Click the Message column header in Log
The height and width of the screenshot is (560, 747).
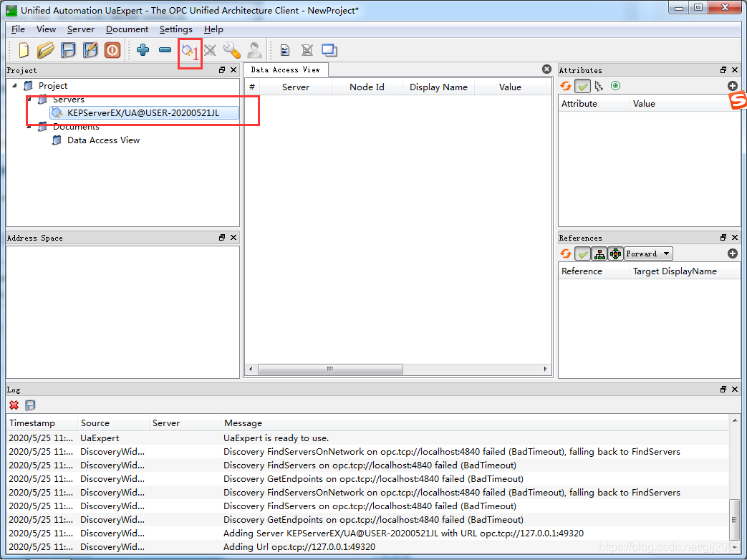475,423
